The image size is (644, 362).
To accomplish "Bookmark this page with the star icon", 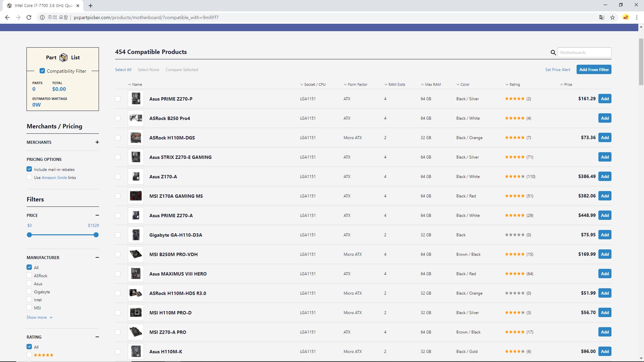I will point(612,17).
